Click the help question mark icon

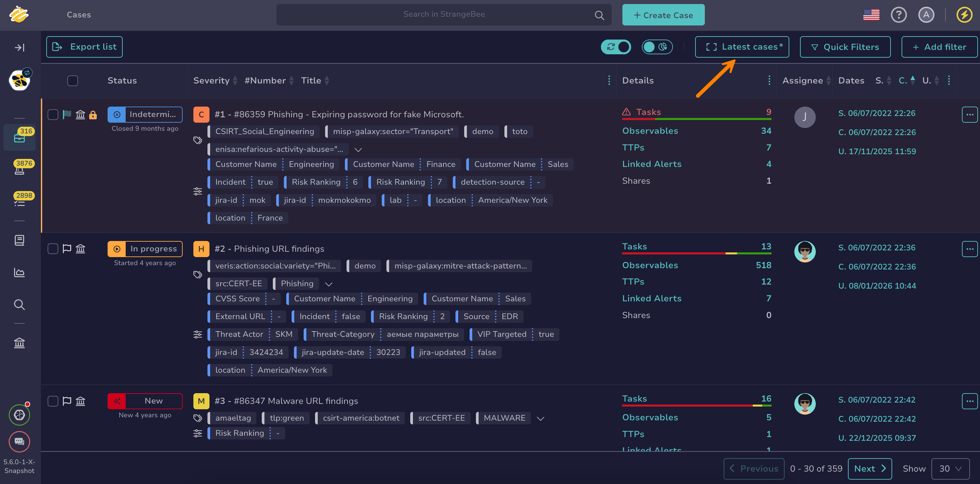click(x=899, y=15)
